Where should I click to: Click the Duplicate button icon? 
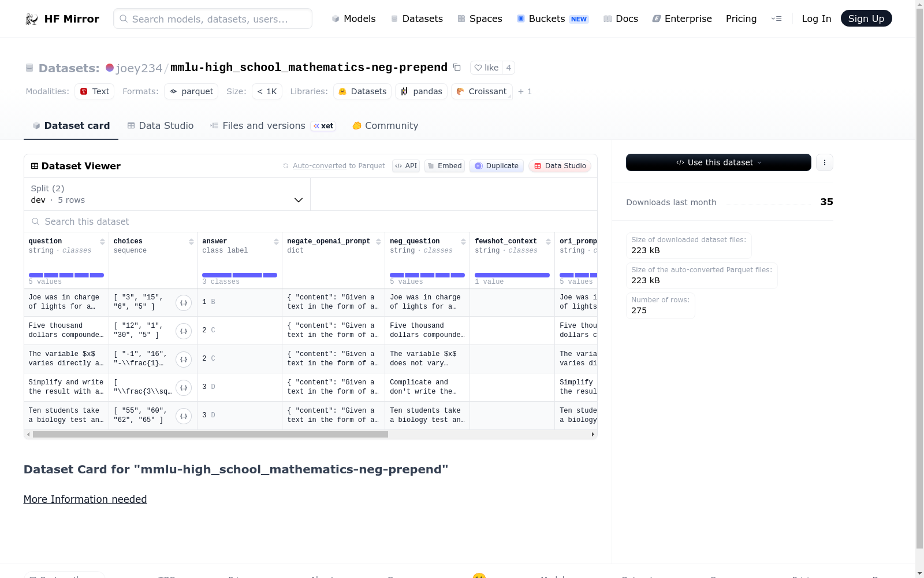click(478, 166)
